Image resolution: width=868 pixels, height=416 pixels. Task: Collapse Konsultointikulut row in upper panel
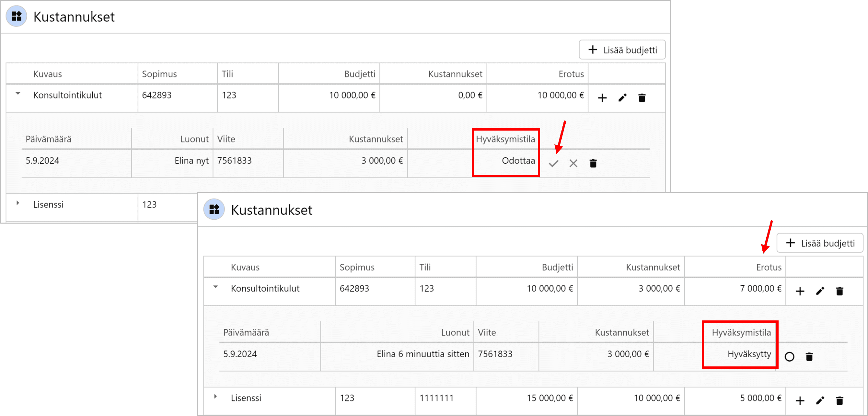click(x=18, y=94)
